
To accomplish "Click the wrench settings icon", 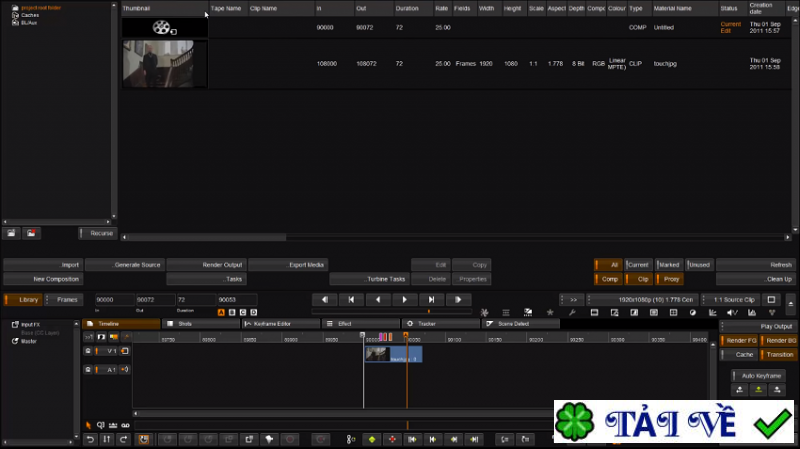I will [572, 312].
